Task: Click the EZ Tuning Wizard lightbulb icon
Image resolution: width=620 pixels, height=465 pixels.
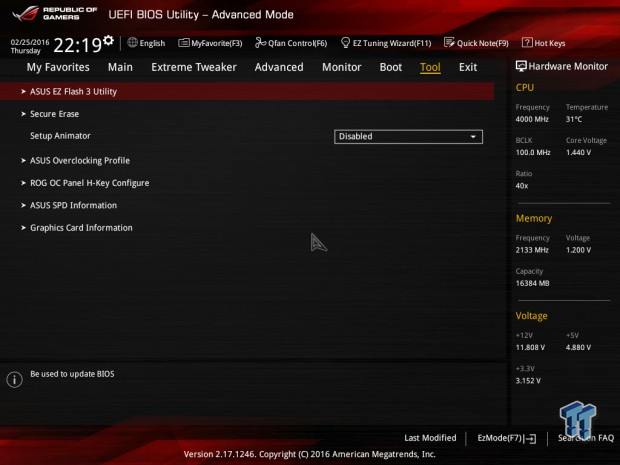Action: (x=345, y=42)
